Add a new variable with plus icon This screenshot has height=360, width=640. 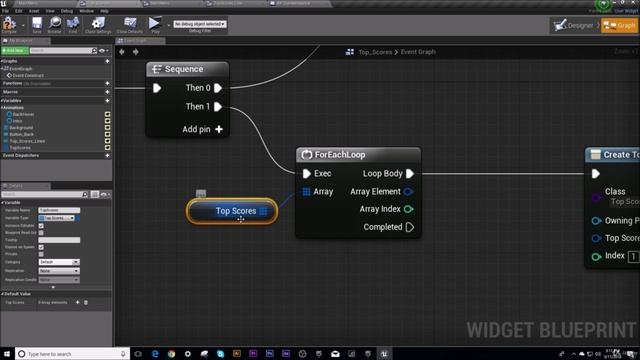coord(107,100)
